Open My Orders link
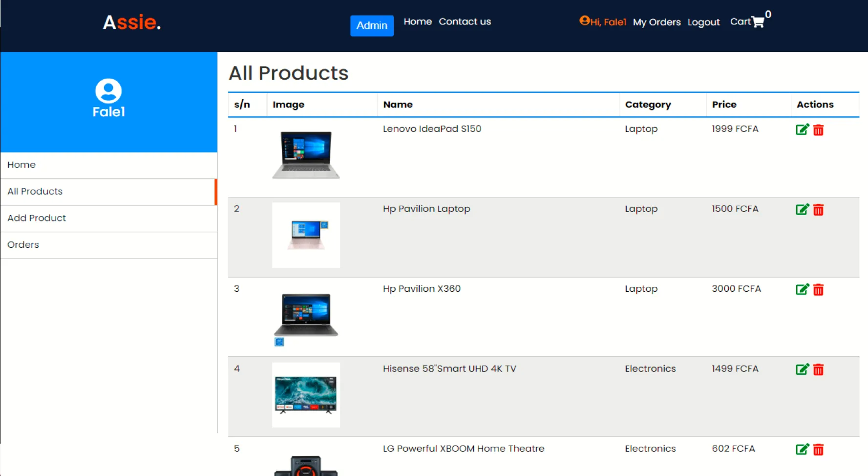Viewport: 868px width, 476px height. click(656, 22)
